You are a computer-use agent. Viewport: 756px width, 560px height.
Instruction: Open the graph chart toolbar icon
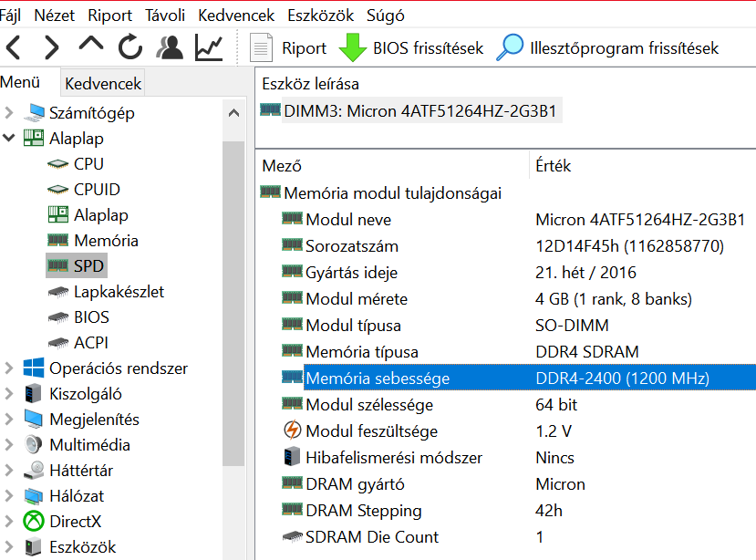(x=209, y=47)
